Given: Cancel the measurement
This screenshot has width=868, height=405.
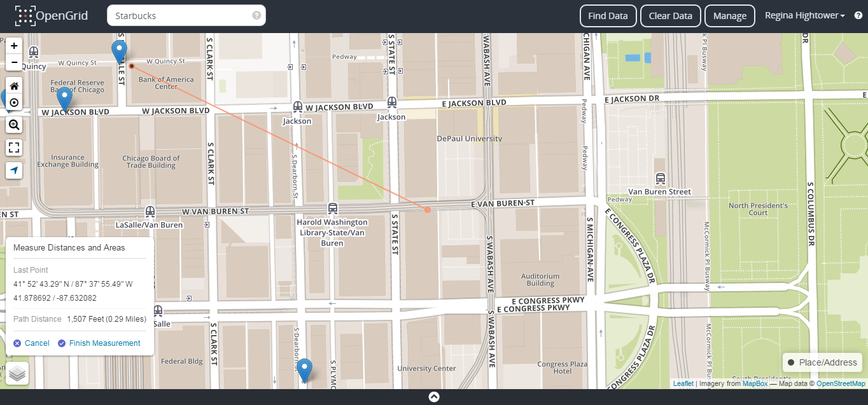Looking at the screenshot, I should (x=31, y=343).
